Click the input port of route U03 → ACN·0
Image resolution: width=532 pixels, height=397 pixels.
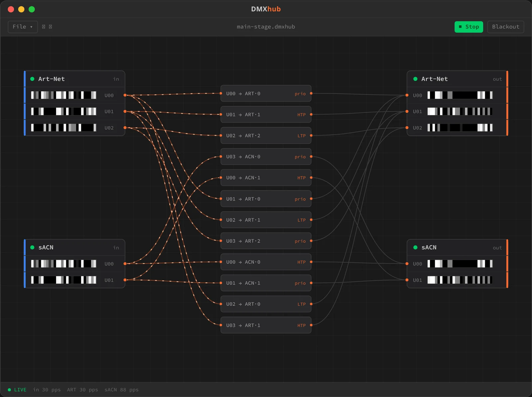coord(221,156)
